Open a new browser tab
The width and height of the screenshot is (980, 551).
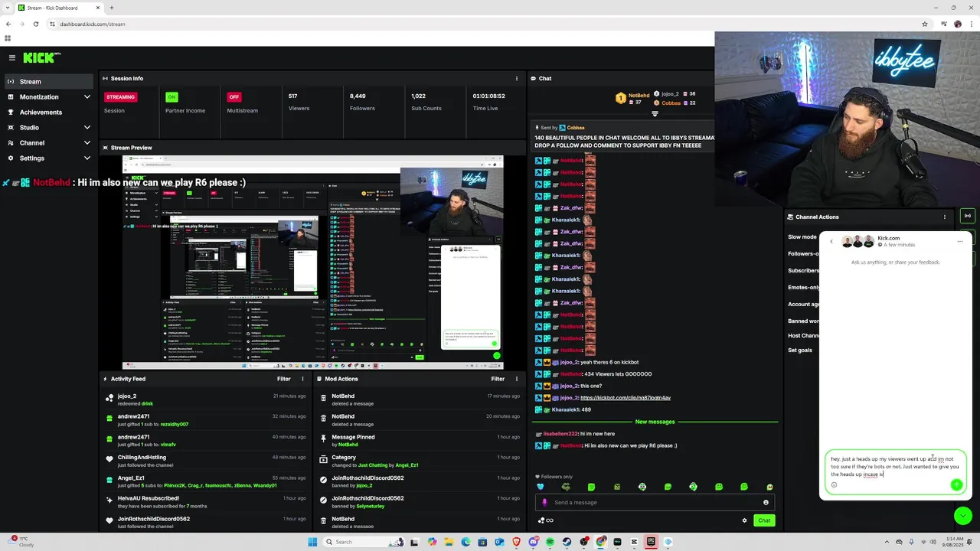[x=111, y=8]
